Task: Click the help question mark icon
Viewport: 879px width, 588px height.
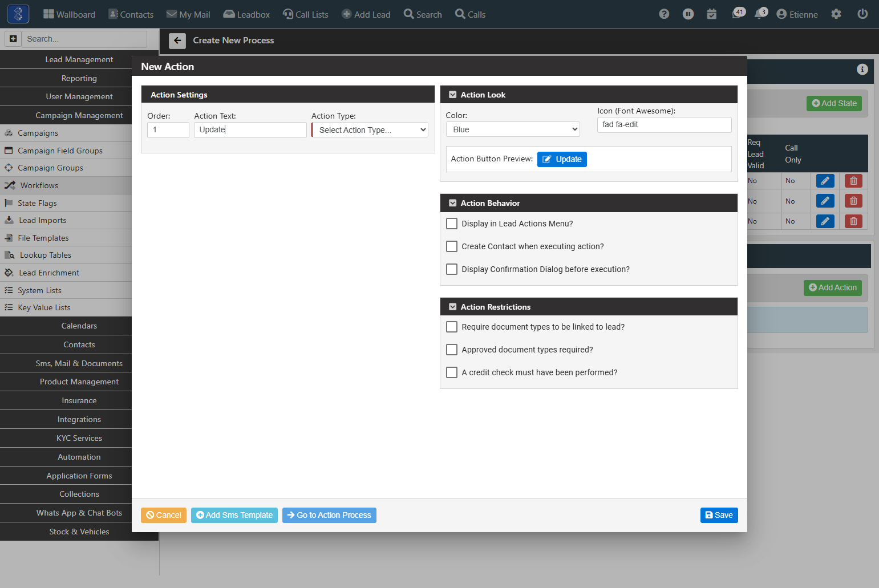Action: [x=664, y=14]
